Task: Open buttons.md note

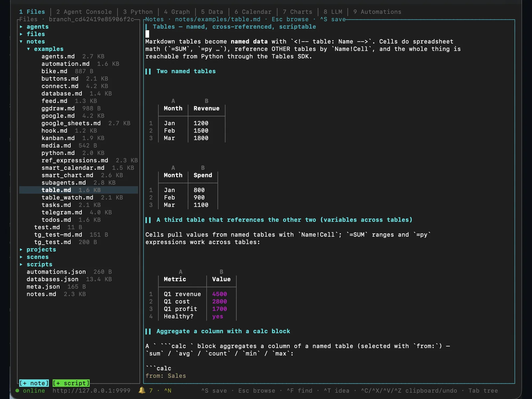Action: pos(60,79)
